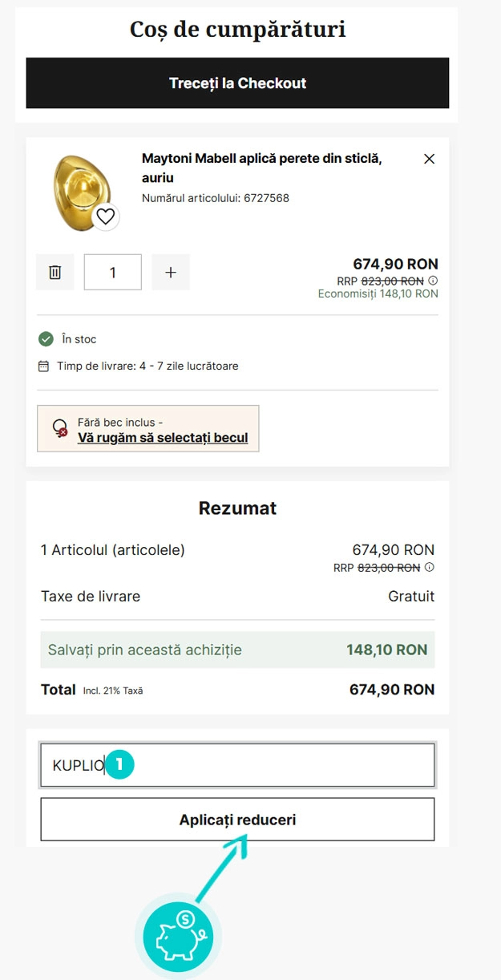Click the Aplicați reduceri button

click(x=237, y=820)
